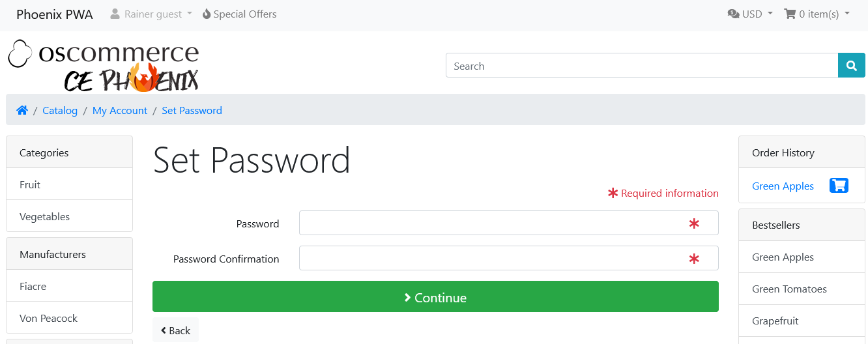Click the shopping cart icon in the top bar

coord(790,14)
